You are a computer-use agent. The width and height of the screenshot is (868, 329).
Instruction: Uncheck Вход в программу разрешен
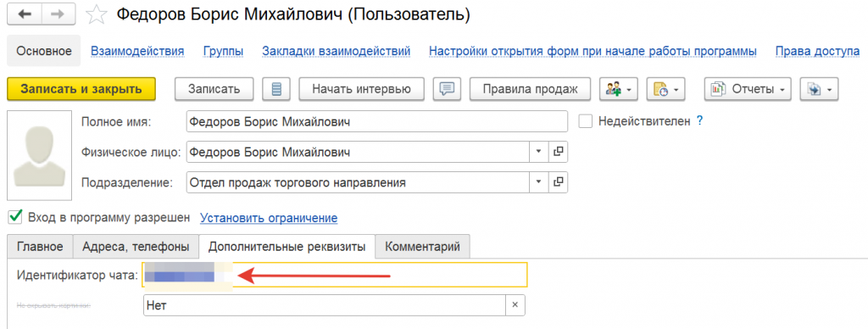[15, 217]
